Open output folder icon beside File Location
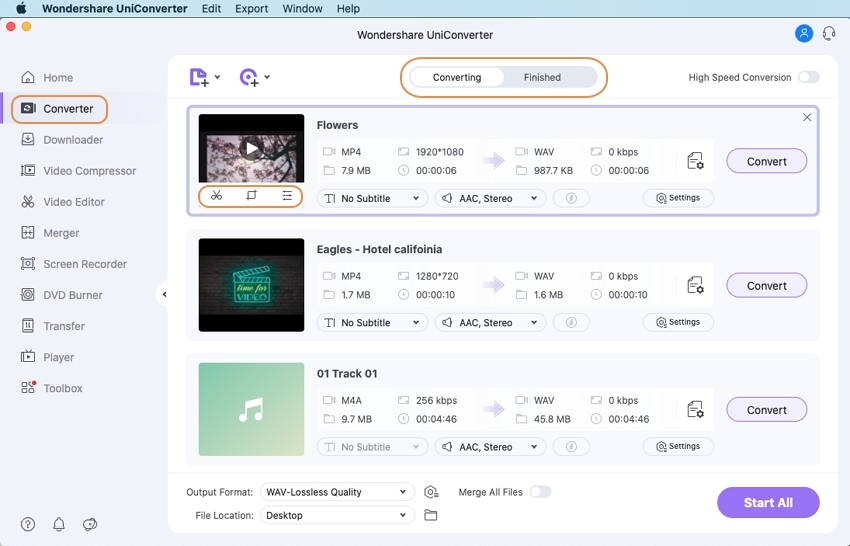This screenshot has height=546, width=850. (431, 515)
